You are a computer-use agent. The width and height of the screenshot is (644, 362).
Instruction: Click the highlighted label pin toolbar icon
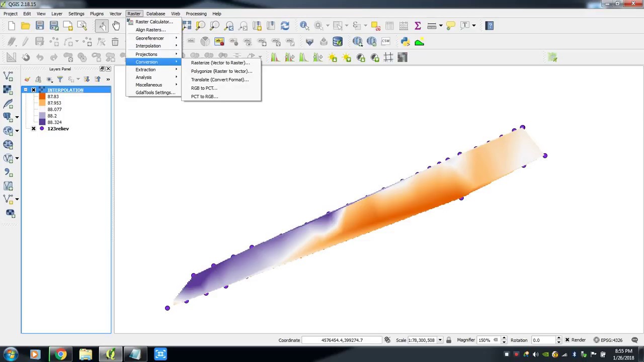coord(219,42)
